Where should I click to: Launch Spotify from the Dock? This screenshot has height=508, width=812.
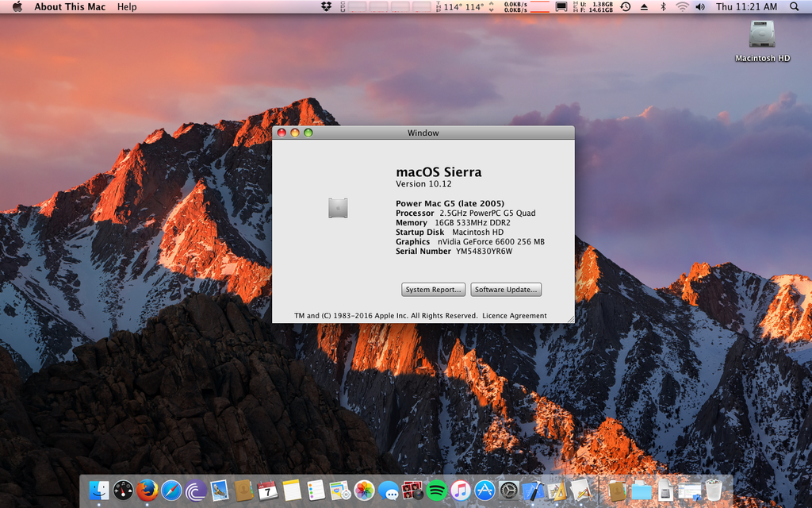coord(437,490)
